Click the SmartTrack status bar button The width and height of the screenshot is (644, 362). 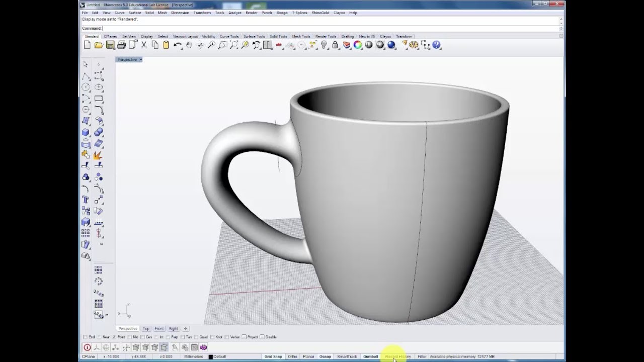[x=347, y=356]
